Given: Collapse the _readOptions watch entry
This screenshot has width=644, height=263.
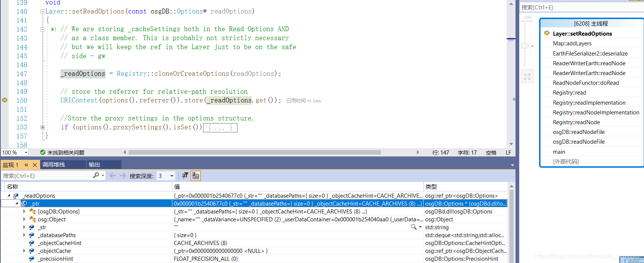Looking at the screenshot, I should coord(9,195).
